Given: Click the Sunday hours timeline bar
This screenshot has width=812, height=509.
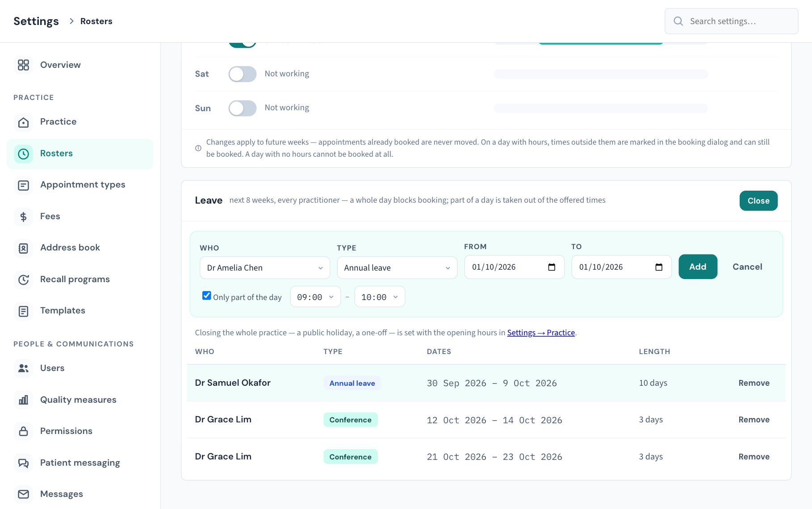Looking at the screenshot, I should tap(601, 108).
